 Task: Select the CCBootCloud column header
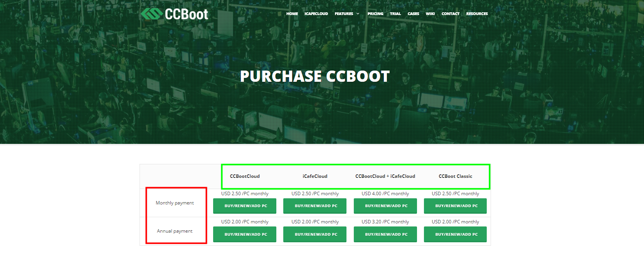pos(245,176)
